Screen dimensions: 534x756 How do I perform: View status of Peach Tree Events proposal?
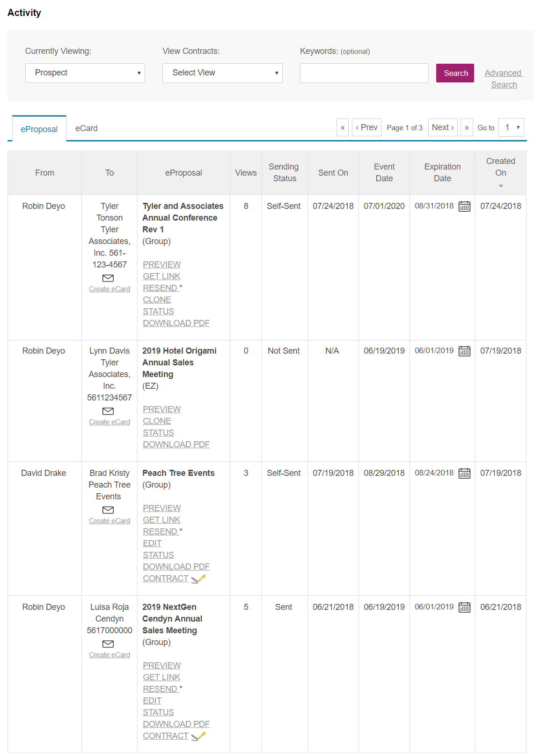pyautogui.click(x=158, y=555)
